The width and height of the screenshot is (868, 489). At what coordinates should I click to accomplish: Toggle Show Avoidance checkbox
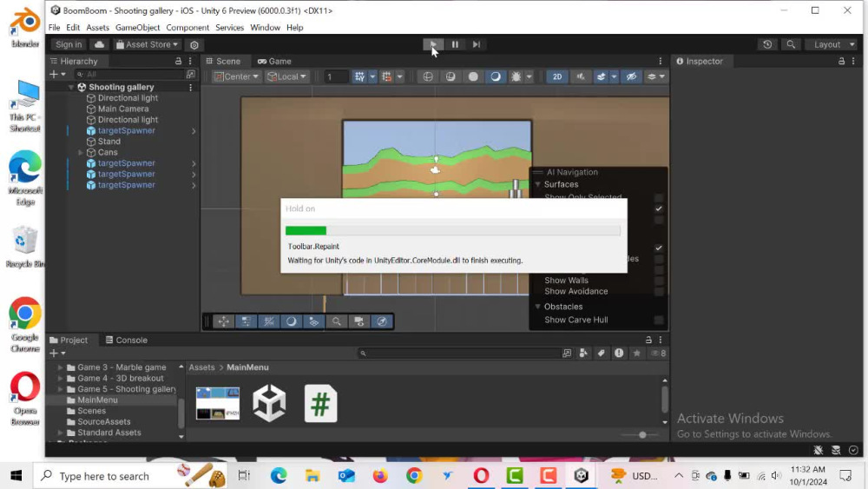(658, 291)
